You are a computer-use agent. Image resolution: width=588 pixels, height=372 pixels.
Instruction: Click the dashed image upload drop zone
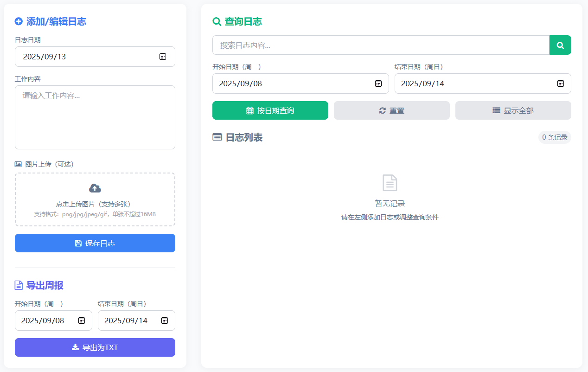click(95, 199)
